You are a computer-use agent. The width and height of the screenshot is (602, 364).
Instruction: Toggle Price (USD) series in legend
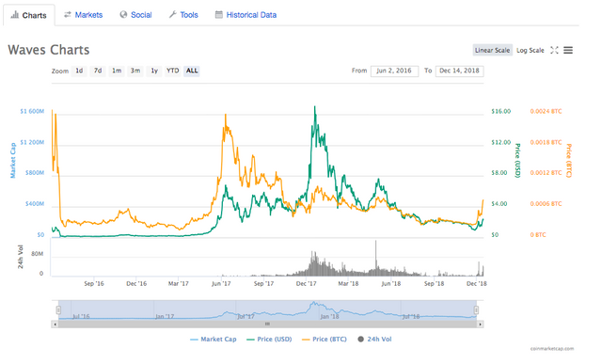270,339
